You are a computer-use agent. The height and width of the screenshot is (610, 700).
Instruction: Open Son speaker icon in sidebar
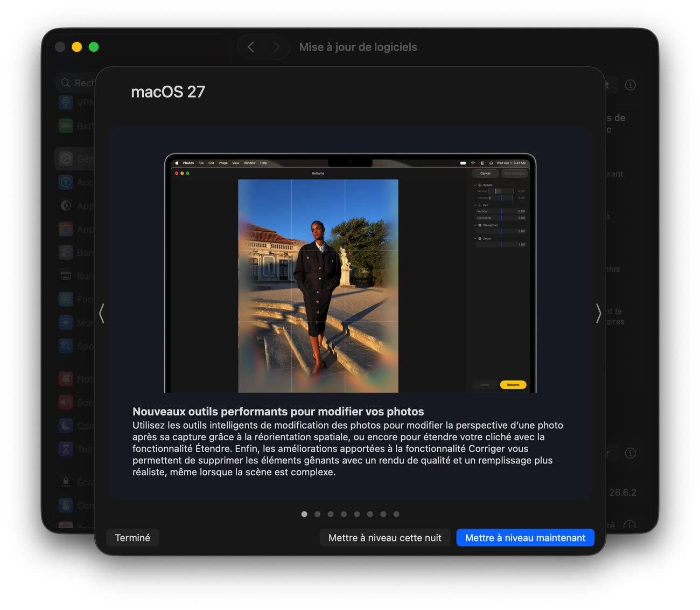click(x=66, y=403)
